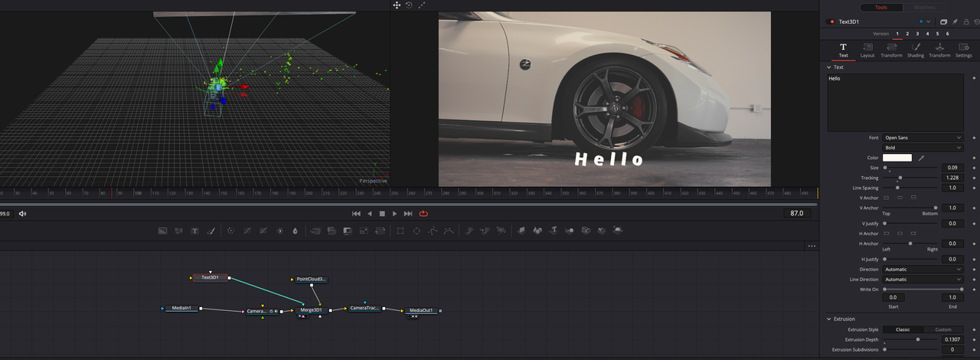Add a Rectangle mask from the toolbar
Viewport: 980px width, 360px height.
pyautogui.click(x=400, y=231)
